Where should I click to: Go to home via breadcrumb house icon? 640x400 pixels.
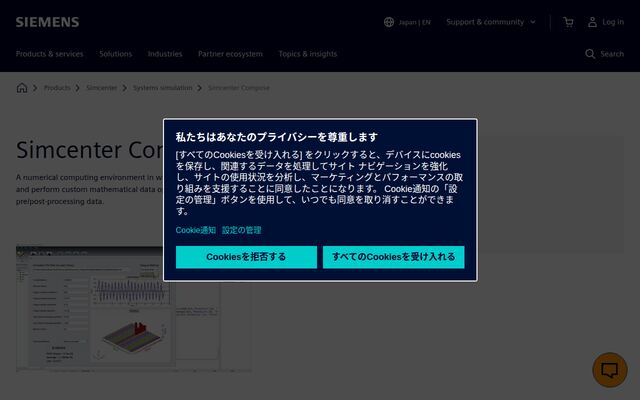(22, 88)
